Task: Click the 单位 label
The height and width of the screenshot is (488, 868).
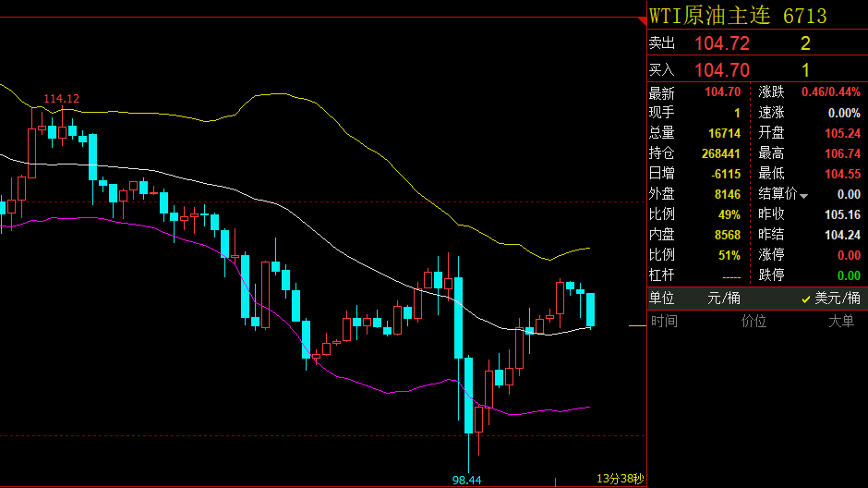Action: (661, 299)
